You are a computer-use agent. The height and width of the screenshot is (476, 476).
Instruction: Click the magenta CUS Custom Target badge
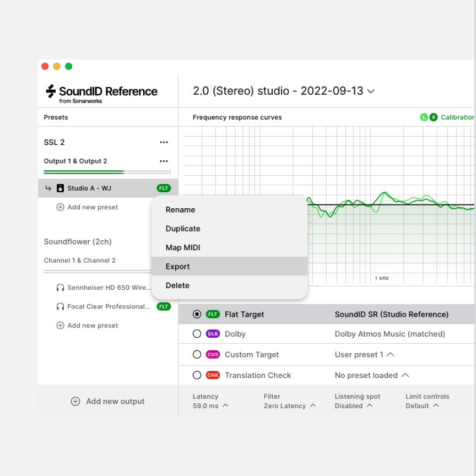[x=213, y=354]
